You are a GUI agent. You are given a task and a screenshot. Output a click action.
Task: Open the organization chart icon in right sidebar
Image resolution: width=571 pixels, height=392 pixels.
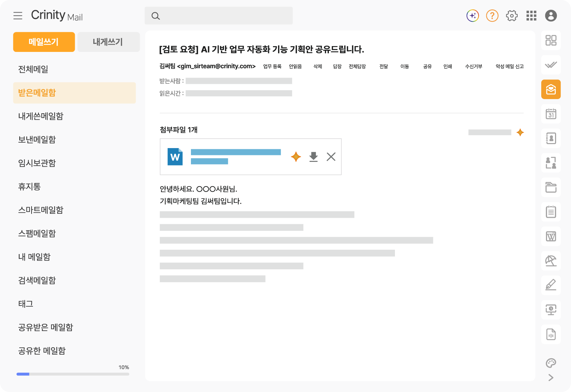pyautogui.click(x=551, y=163)
